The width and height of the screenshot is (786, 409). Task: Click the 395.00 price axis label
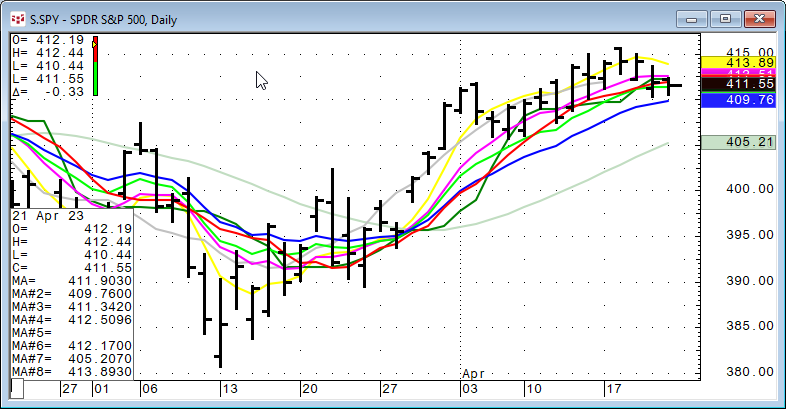(749, 235)
